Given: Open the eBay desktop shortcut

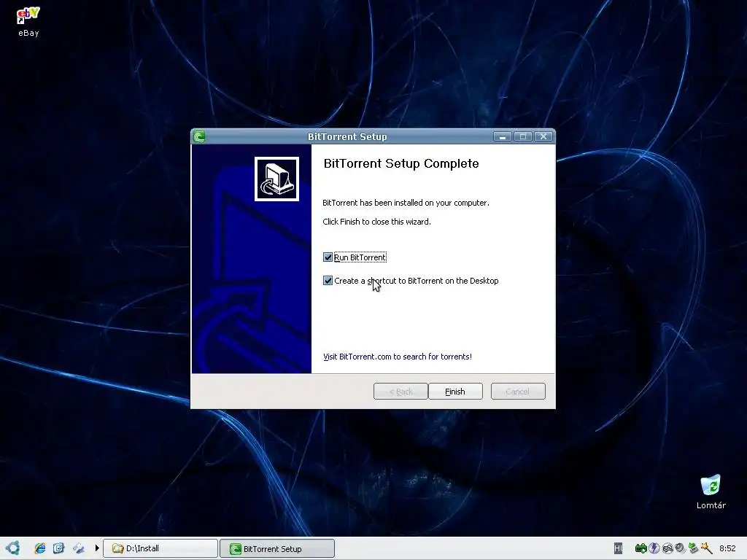Looking at the screenshot, I should [28, 22].
